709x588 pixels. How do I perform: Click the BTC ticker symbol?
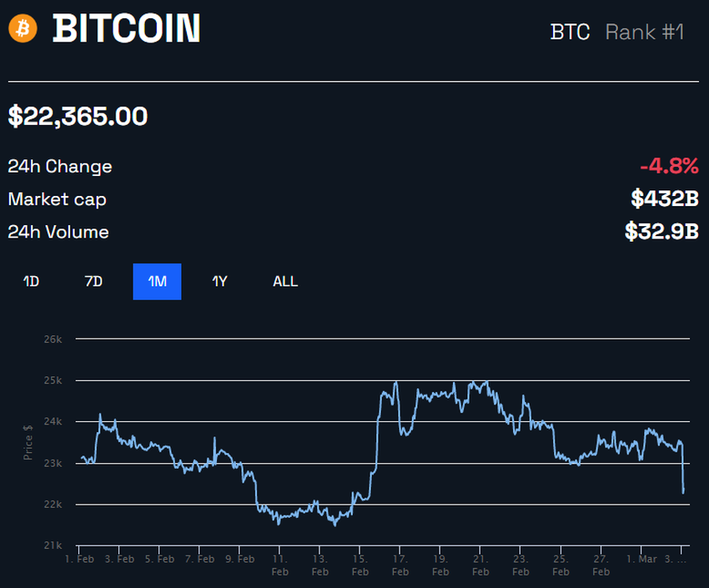[570, 32]
